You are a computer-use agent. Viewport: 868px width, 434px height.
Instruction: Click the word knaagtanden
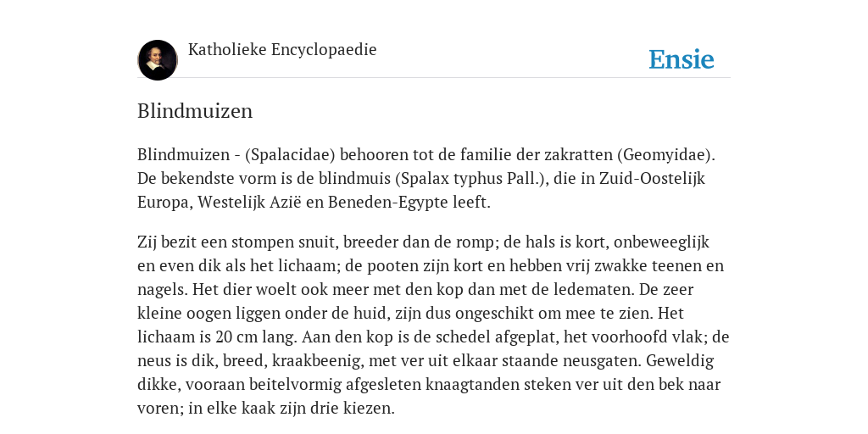[x=471, y=385]
